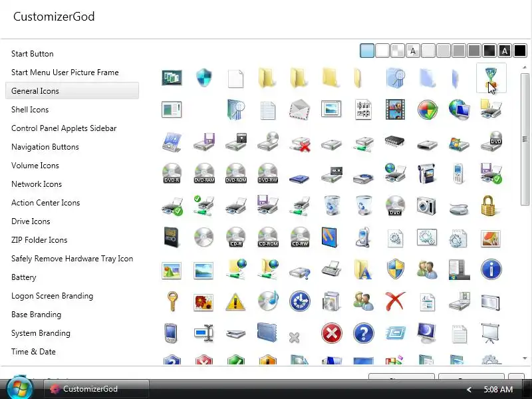The height and width of the screenshot is (399, 532).
Task: Pick the projector screen icon
Action: click(x=490, y=333)
